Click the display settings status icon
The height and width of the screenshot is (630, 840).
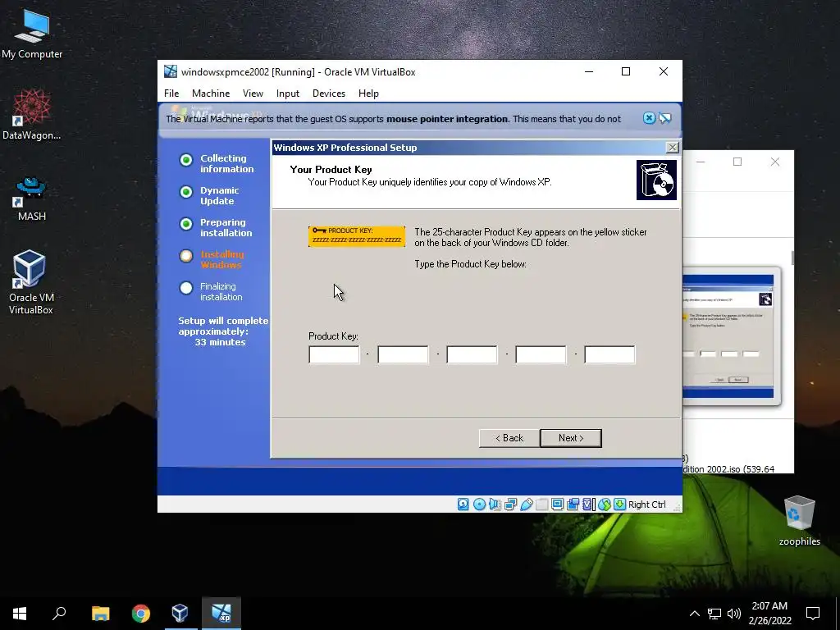tap(557, 504)
